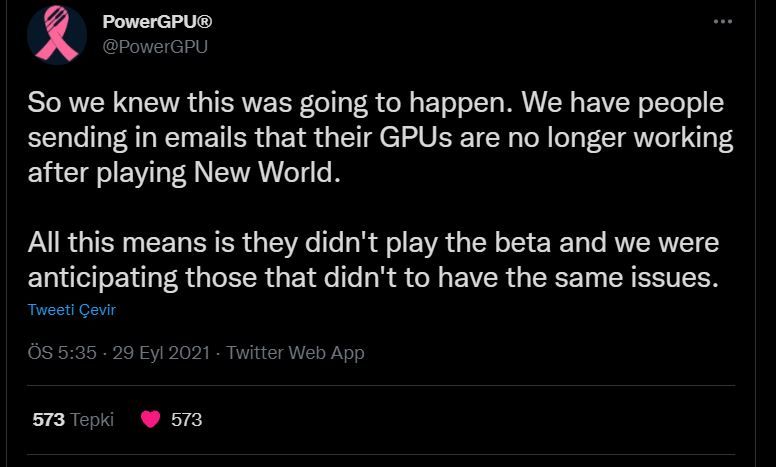Image resolution: width=776 pixels, height=467 pixels.
Task: Open the PowerGPU pink ribbon avatar
Action: click(57, 35)
